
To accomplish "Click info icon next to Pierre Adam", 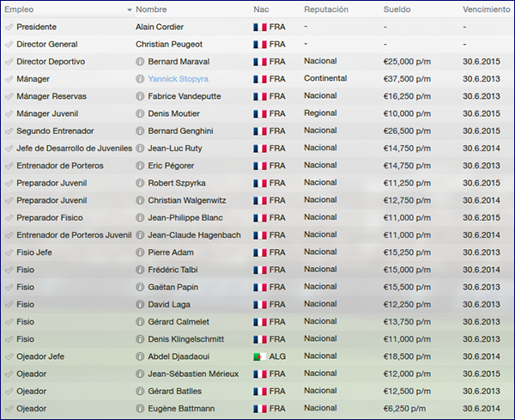I will point(140,253).
